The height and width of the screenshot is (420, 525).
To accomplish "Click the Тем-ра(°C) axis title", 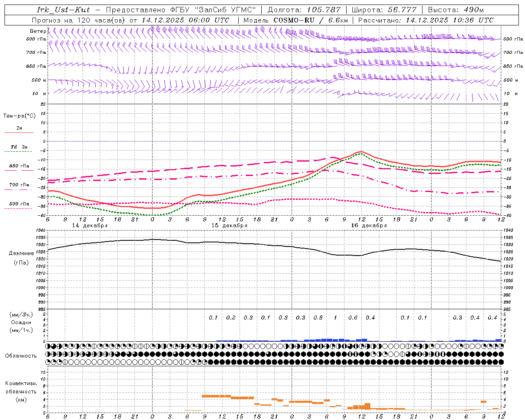I will coord(19,116).
